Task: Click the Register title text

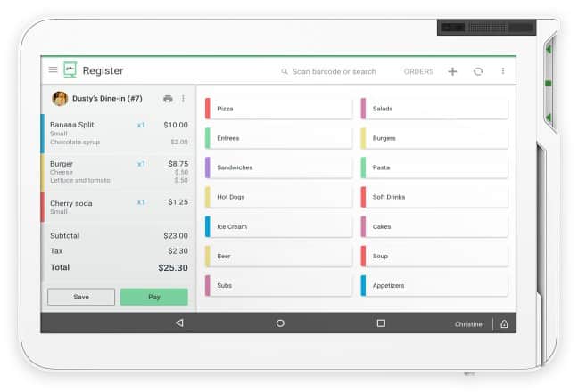Action: 103,70
